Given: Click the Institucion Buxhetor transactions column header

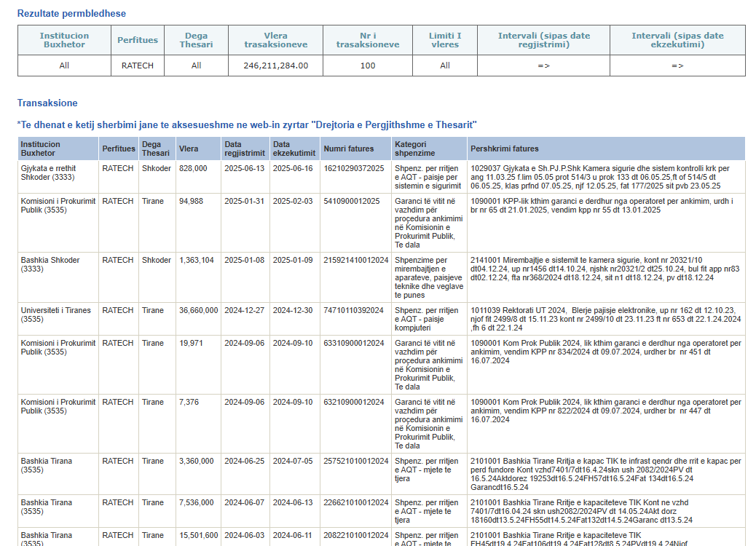Looking at the screenshot, I should click(58, 149).
